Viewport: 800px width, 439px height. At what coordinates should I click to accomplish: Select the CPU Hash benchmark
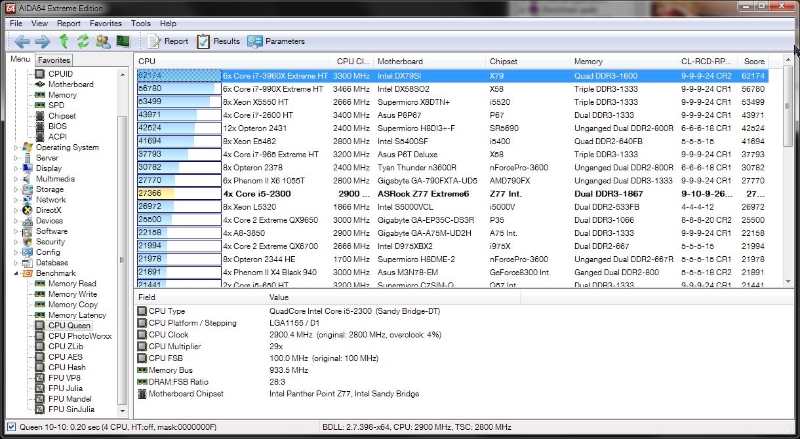pyautogui.click(x=67, y=368)
